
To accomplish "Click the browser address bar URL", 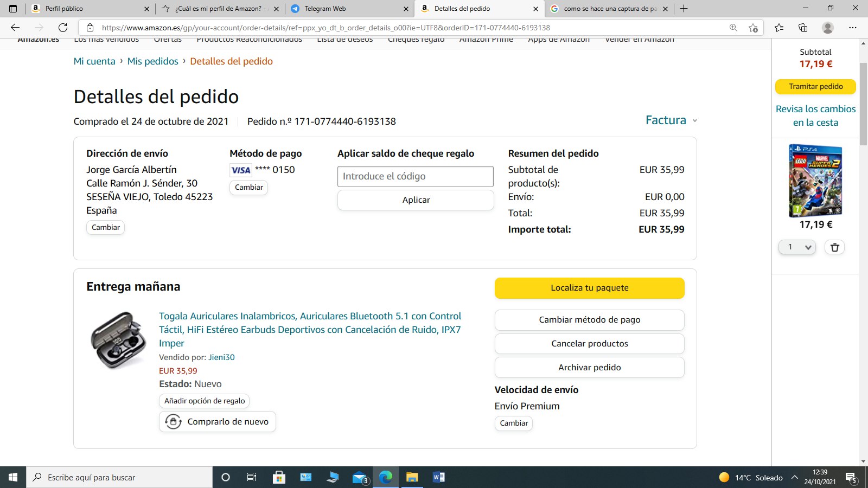I will [x=326, y=28].
